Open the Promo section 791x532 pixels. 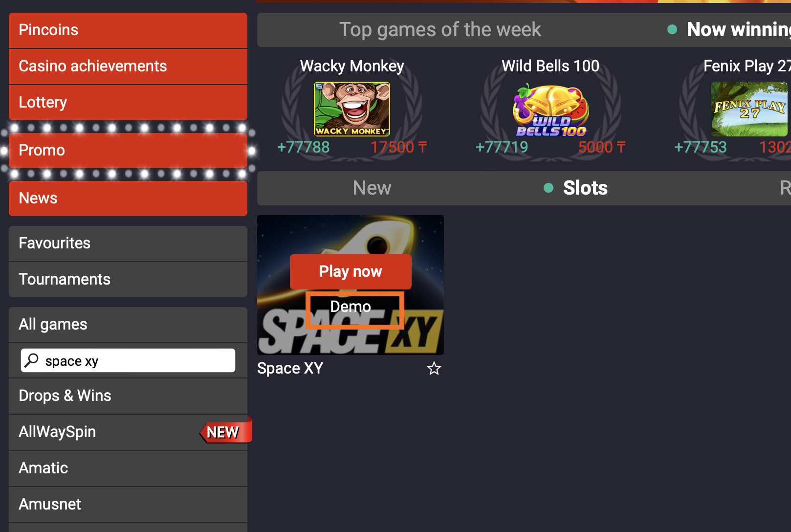[x=128, y=151]
